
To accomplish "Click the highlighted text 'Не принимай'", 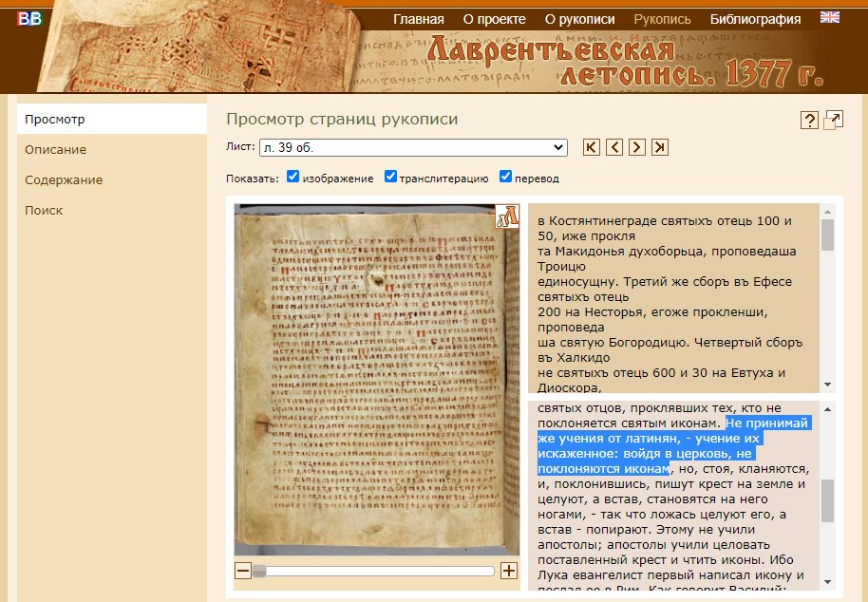I will pos(766,423).
